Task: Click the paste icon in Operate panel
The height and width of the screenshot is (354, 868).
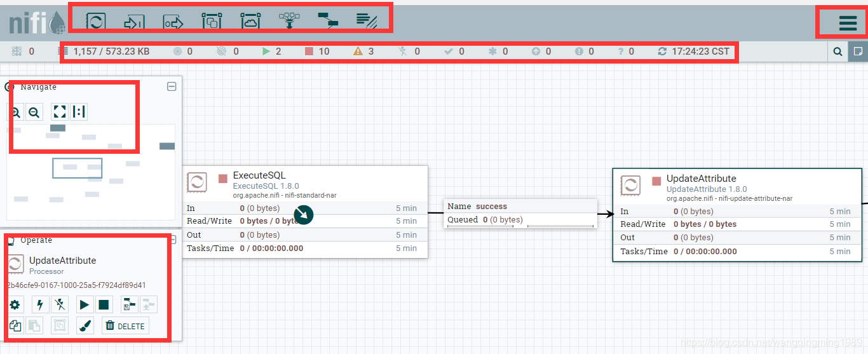Action: (x=34, y=326)
